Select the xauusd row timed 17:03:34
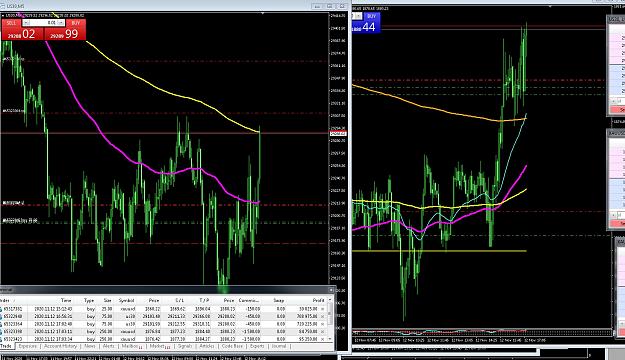625x360 pixels. click(x=163, y=339)
